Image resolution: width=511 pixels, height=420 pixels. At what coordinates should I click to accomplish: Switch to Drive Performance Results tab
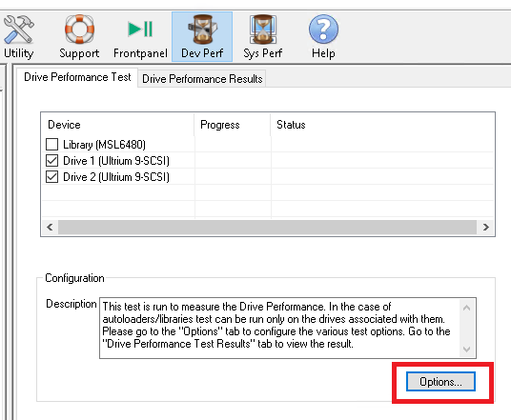point(202,79)
